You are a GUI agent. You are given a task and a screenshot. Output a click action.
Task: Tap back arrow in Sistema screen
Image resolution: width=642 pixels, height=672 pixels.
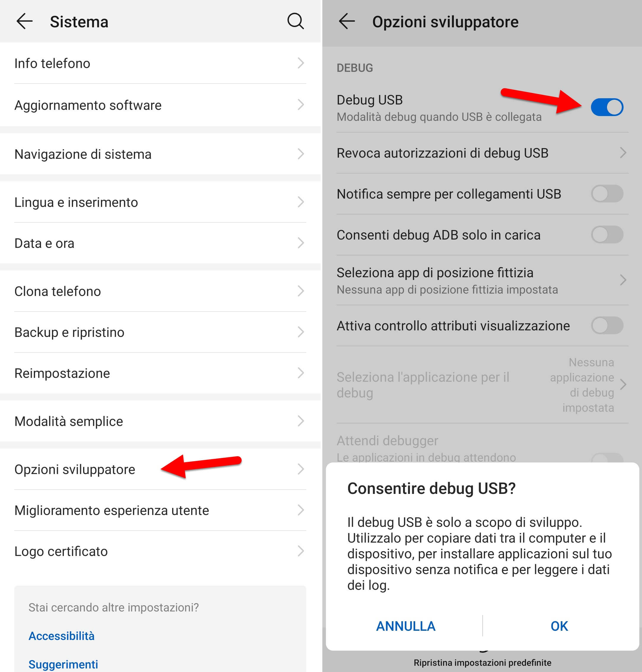coord(22,22)
